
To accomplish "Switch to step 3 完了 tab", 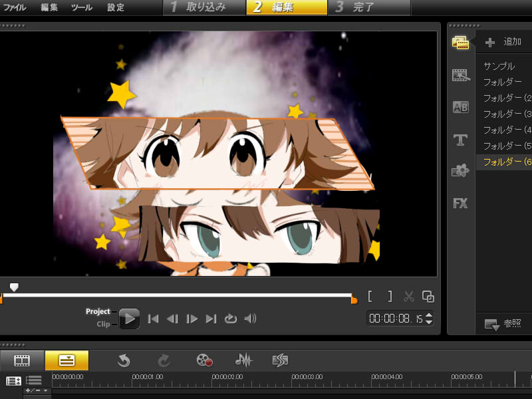I will 370,7.
